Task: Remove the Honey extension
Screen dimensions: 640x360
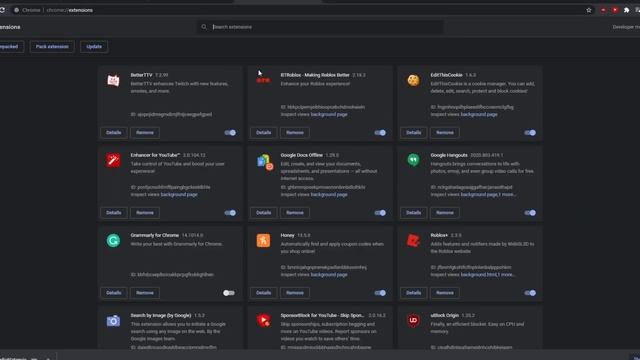Action: coord(295,293)
